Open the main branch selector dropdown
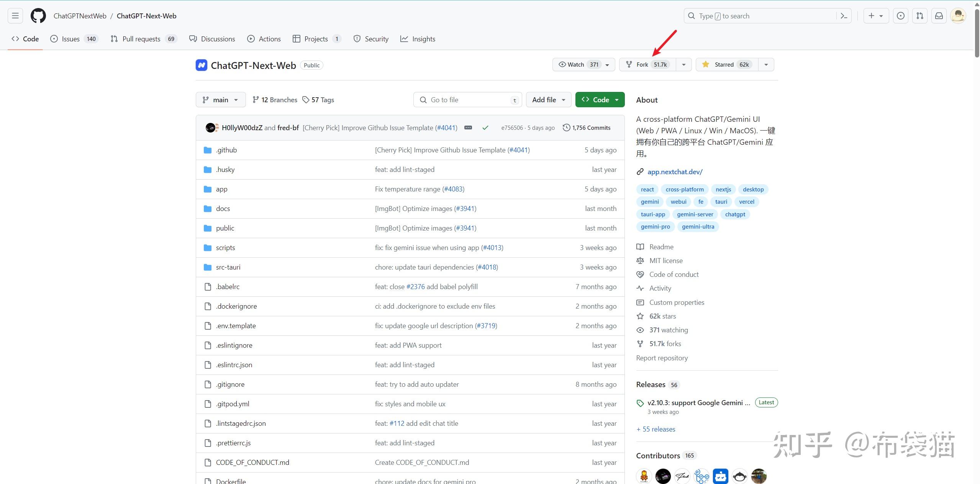 (221, 100)
